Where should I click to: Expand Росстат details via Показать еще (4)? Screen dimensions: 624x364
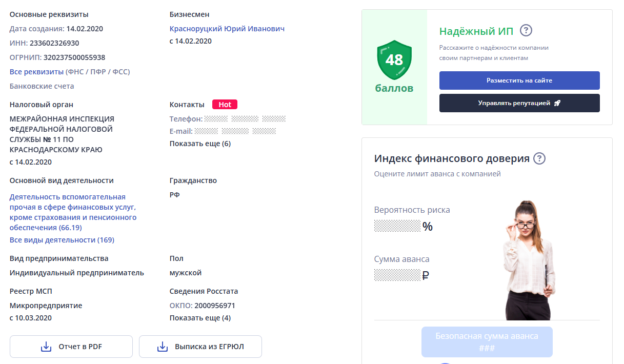click(200, 318)
